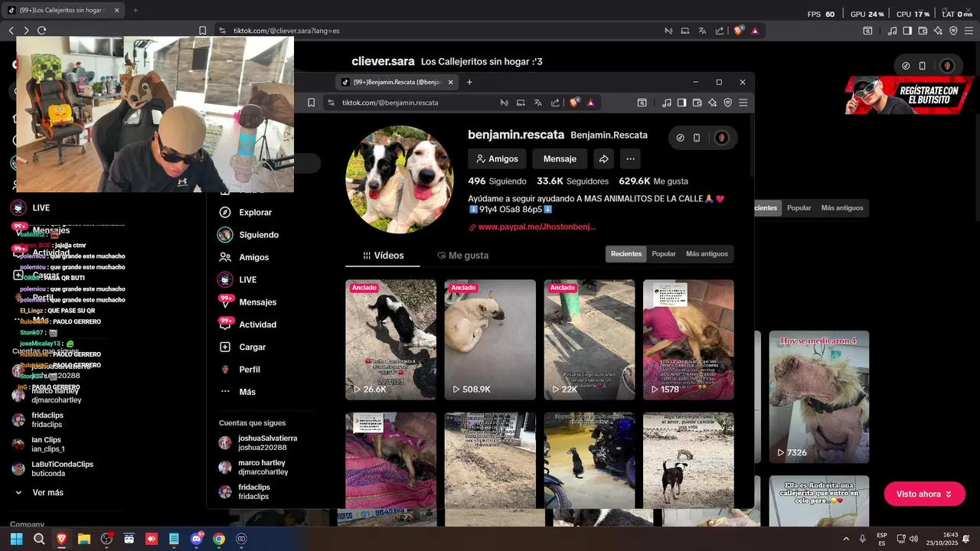Screen dimensions: 980x551
Task: Click the TikTok coins icon beside the profile avatar
Action: click(x=680, y=138)
